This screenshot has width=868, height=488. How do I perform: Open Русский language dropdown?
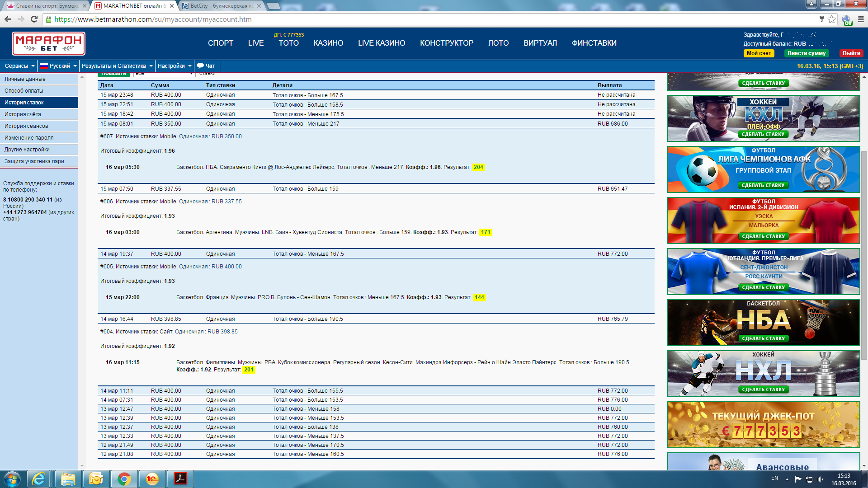[59, 66]
